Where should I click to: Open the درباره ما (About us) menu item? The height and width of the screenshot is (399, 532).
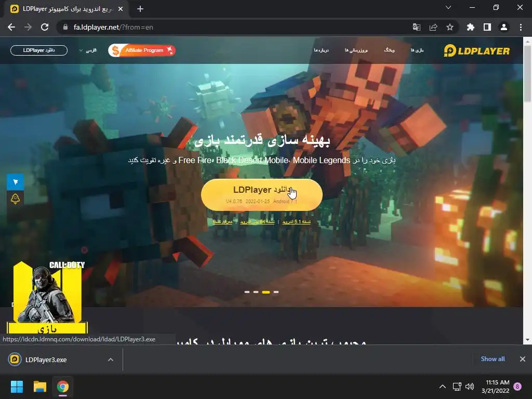click(x=321, y=50)
